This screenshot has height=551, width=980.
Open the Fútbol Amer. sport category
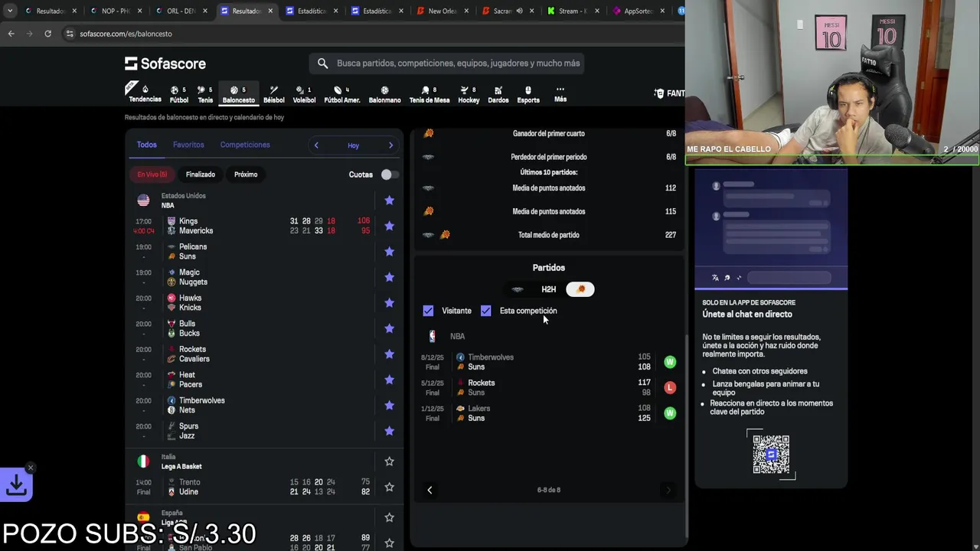coord(342,94)
